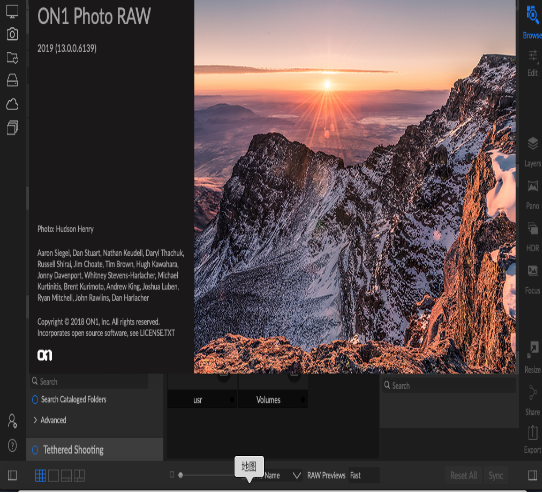Select filmstrip view icon

coord(66,476)
